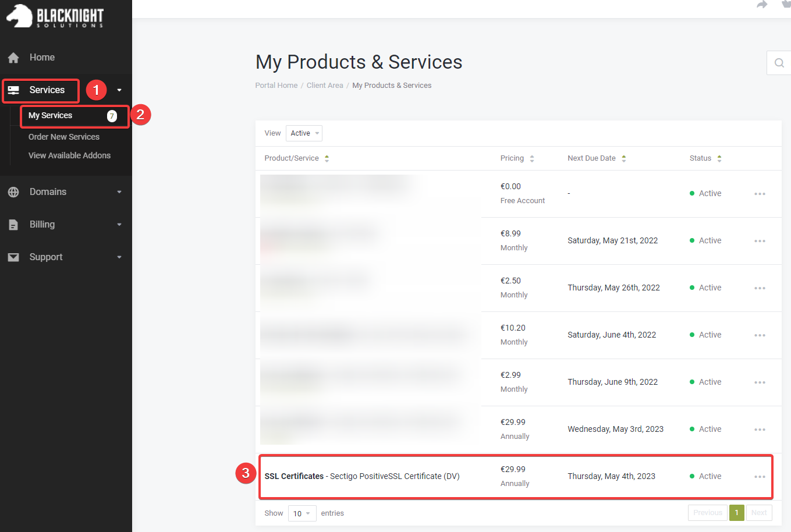Click the Thursday, June 9th, 2022 date

[x=613, y=382]
